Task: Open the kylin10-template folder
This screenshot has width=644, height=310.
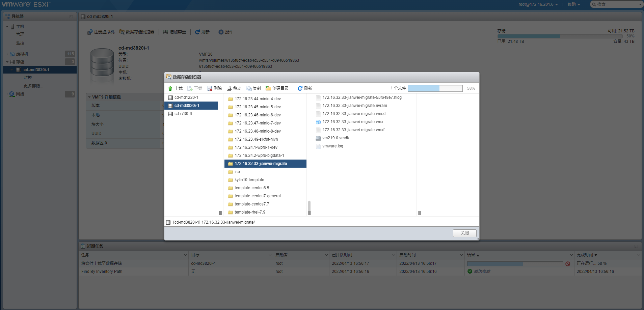Action: point(265,180)
